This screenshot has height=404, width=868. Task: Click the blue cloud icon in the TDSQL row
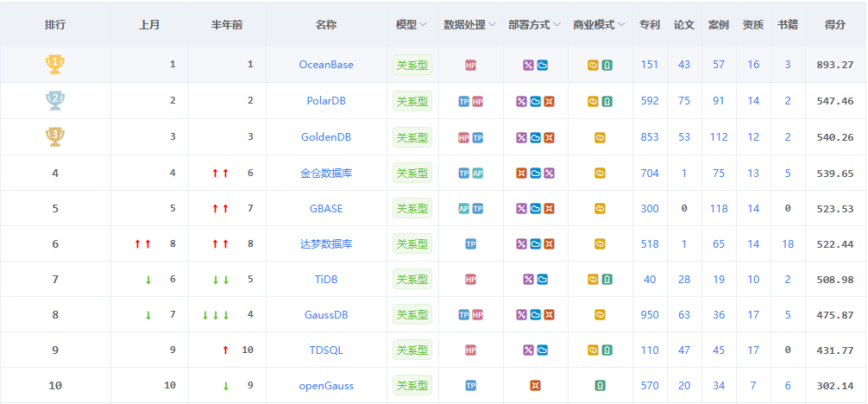point(543,350)
